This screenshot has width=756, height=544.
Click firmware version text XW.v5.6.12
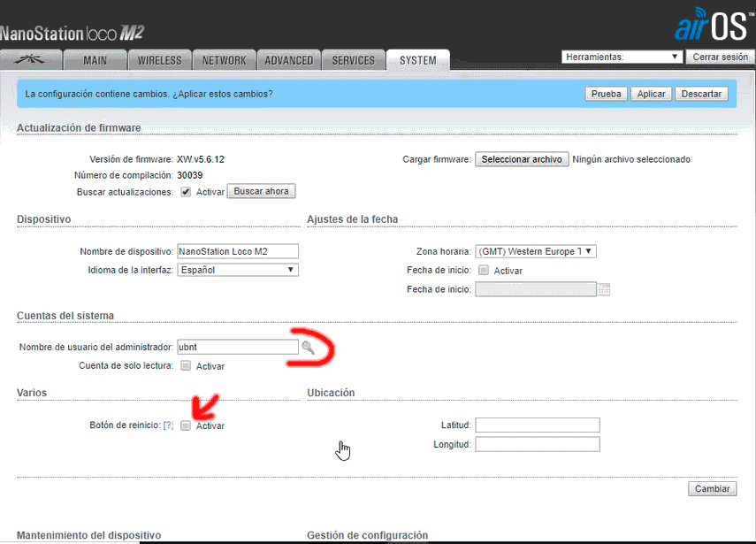201,159
